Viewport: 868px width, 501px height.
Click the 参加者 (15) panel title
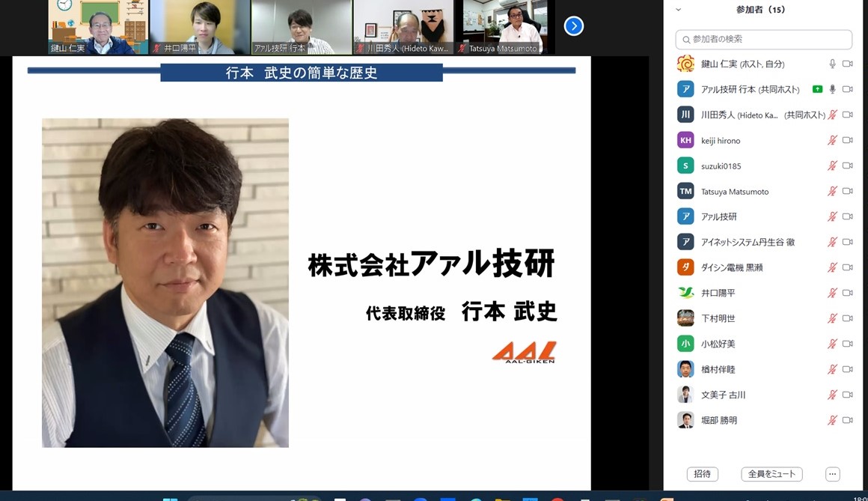(760, 10)
